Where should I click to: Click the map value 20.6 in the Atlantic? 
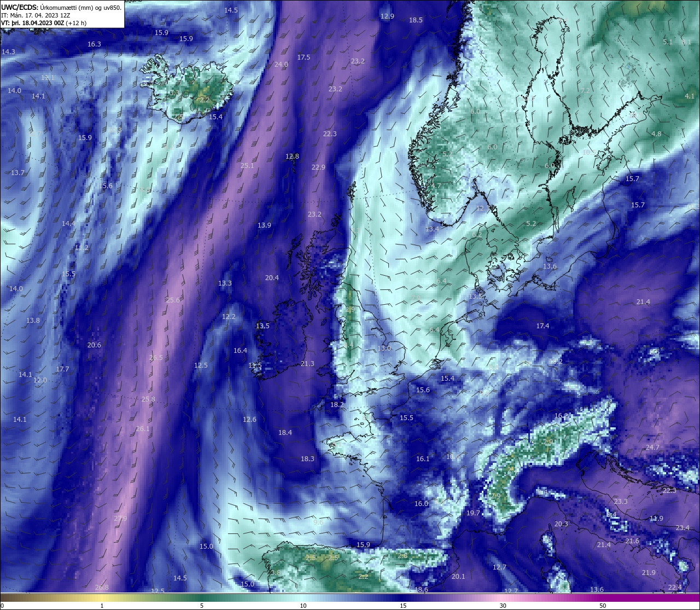(94, 345)
